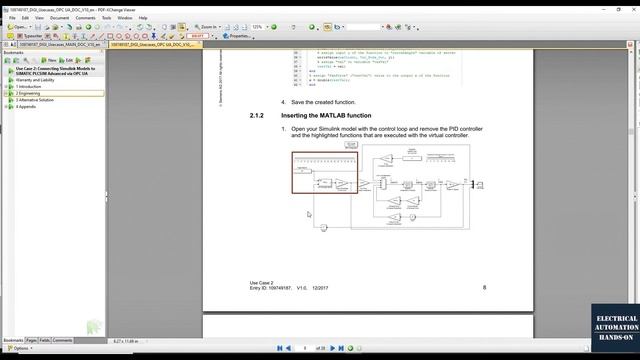This screenshot has width=640, height=360.
Task: Click the rotate clockwise icon
Action: tap(149, 27)
